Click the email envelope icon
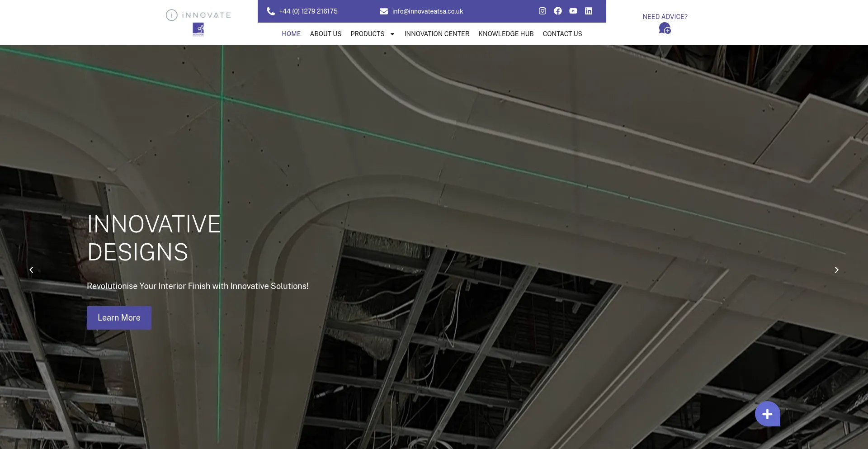 click(384, 11)
